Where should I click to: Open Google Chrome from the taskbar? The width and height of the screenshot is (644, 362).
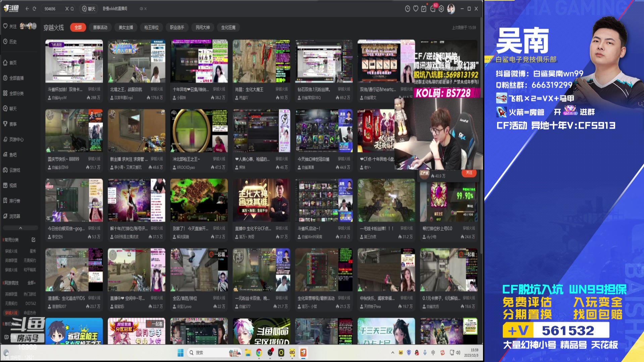259,353
